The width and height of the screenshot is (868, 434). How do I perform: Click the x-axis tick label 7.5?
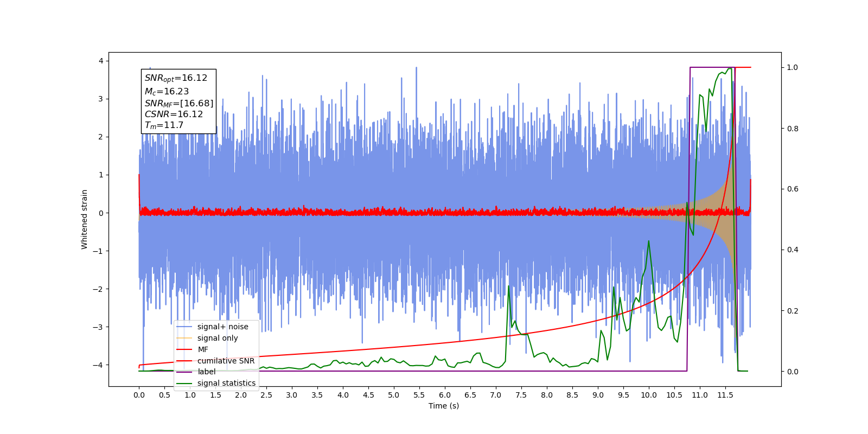521,395
